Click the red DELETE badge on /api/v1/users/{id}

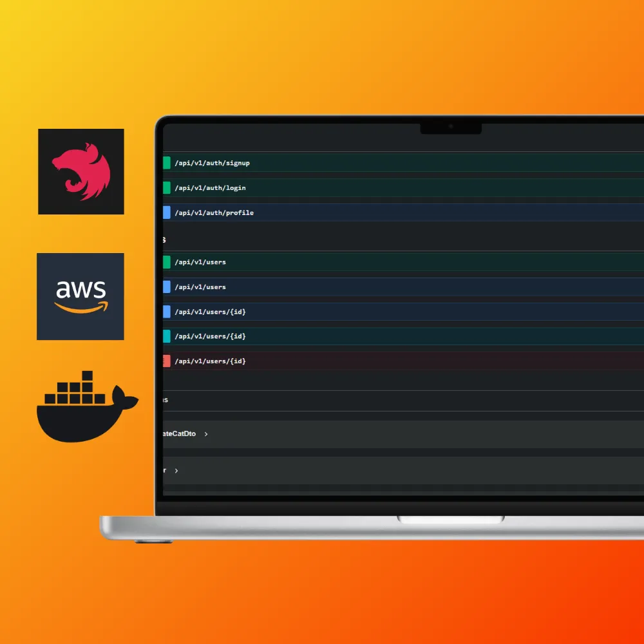coord(166,361)
